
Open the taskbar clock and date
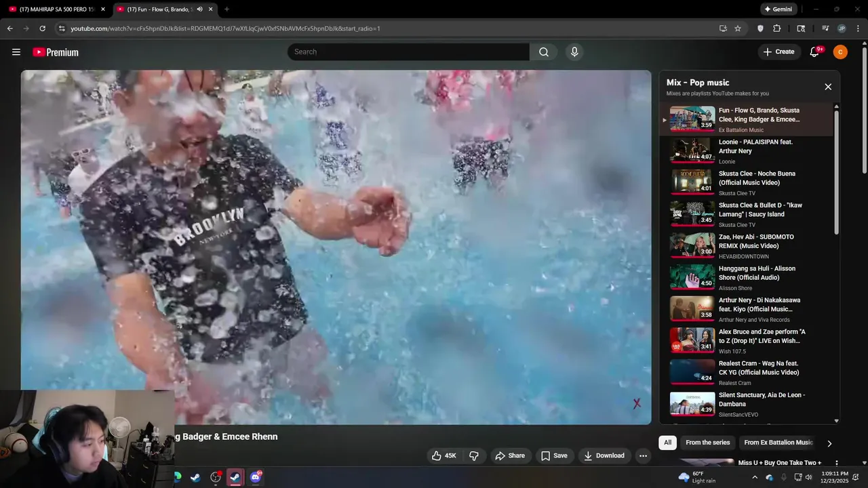(835, 477)
